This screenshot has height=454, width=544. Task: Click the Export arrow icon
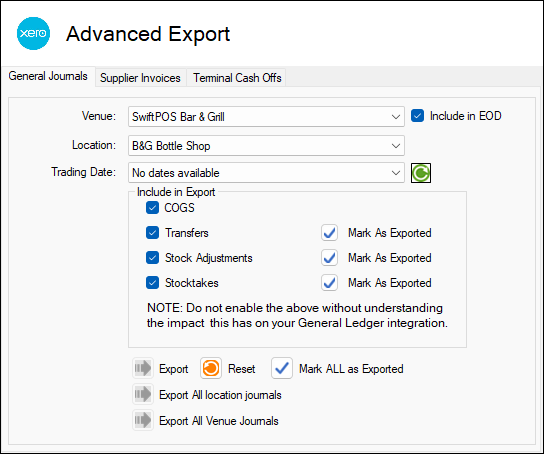pyautogui.click(x=143, y=368)
